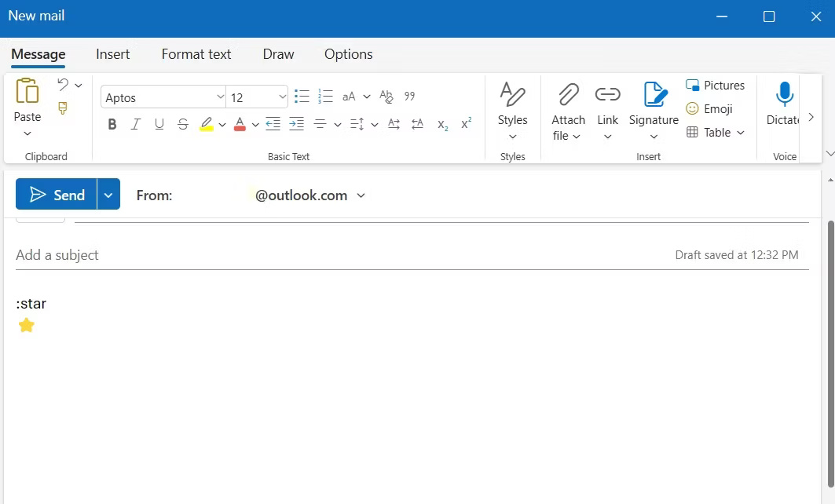The image size is (835, 504).
Task: Show more ribbon commands arrow
Action: point(811,117)
